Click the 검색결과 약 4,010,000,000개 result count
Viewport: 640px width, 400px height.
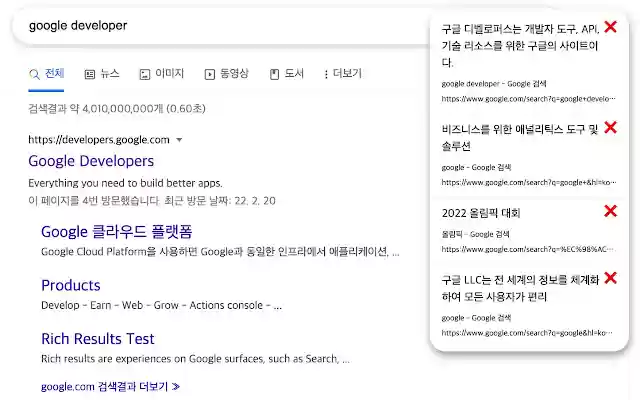117,109
